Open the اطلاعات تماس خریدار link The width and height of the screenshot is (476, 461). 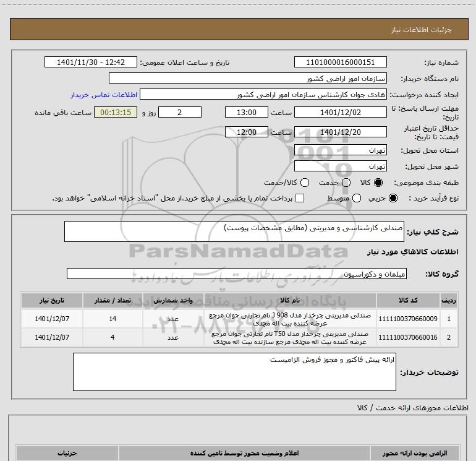104,95
